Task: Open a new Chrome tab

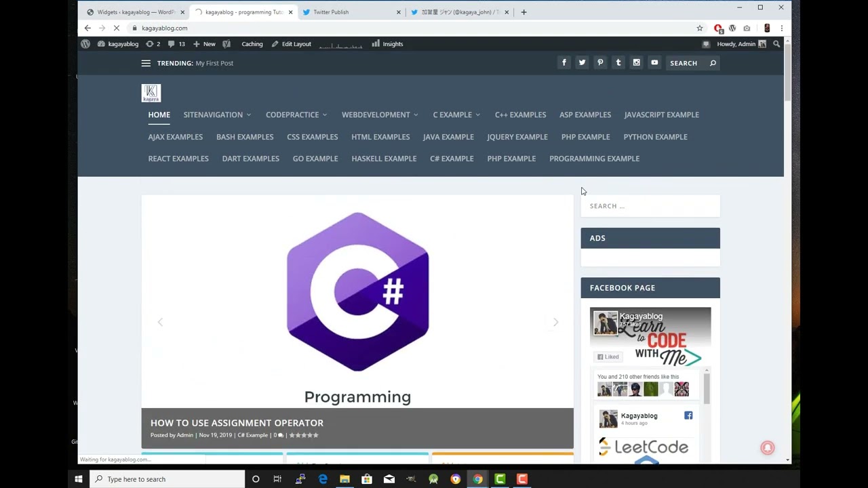Action: tap(524, 12)
